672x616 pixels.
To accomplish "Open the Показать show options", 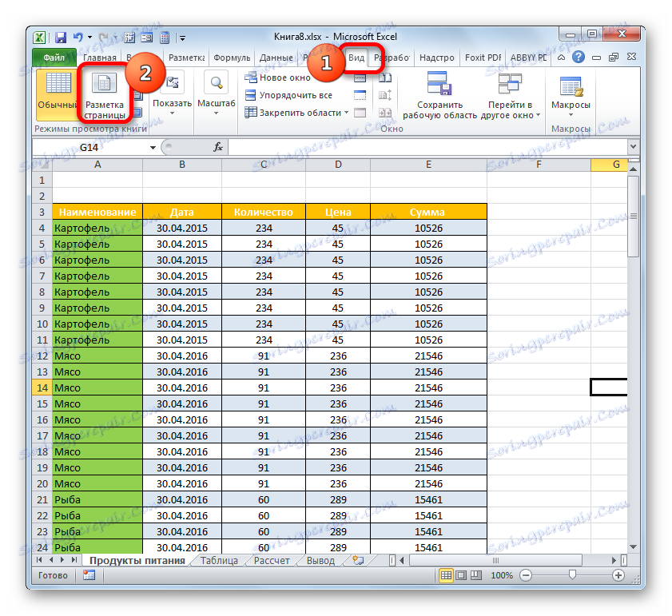I will pos(172,94).
